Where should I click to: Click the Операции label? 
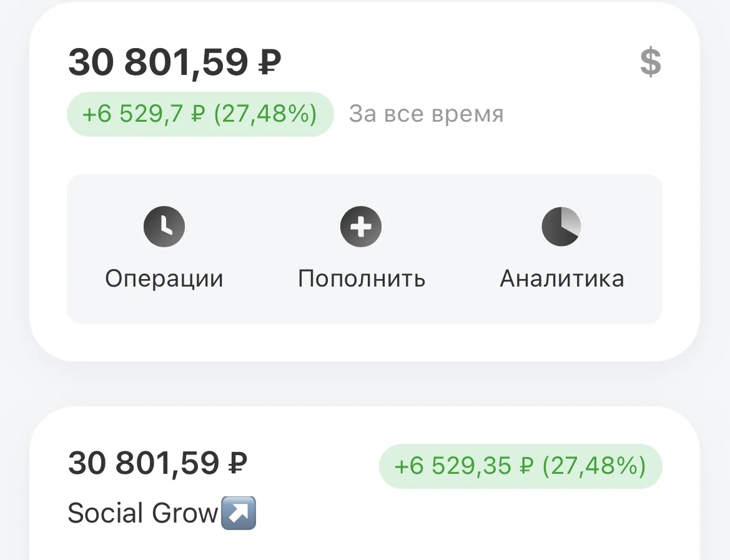pyautogui.click(x=164, y=279)
